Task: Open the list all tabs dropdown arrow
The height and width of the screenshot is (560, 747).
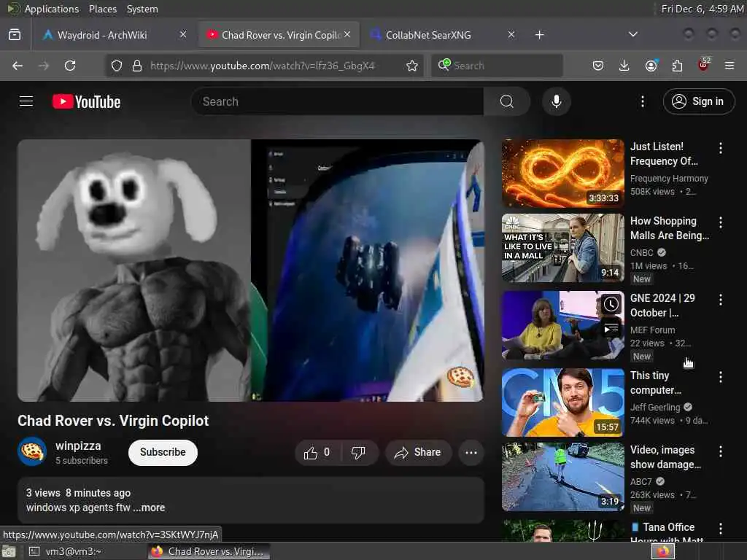Action: (632, 34)
